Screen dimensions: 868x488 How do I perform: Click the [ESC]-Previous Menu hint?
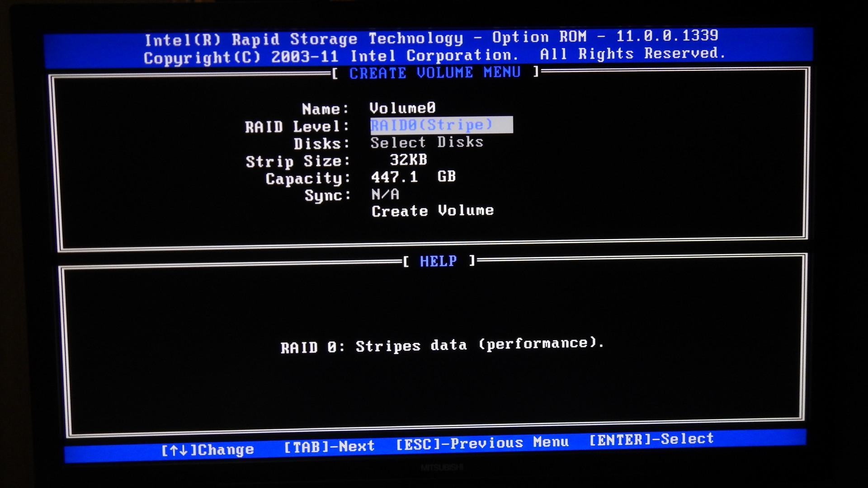(482, 443)
